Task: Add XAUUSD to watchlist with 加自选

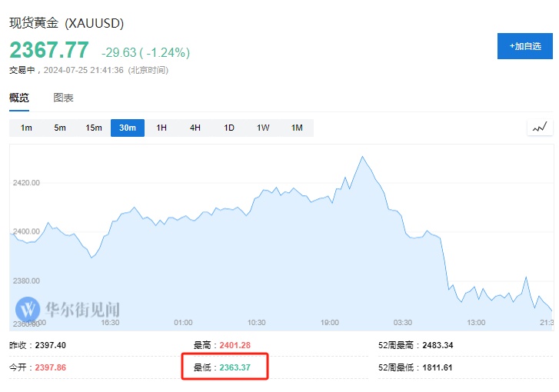Action: 524,46
